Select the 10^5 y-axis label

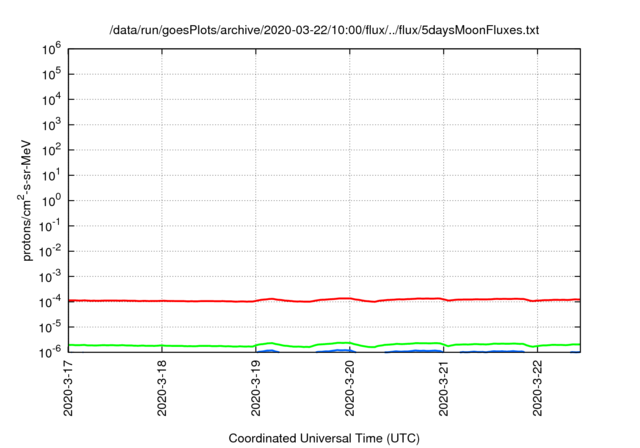[x=51, y=75]
